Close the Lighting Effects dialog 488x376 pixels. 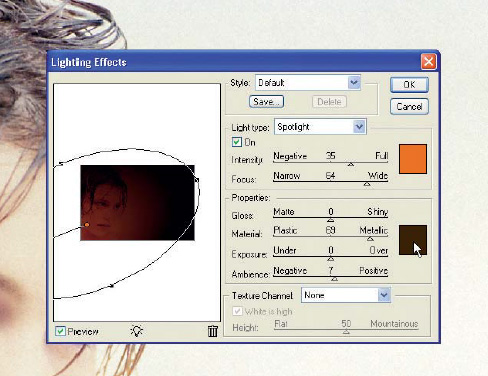[x=428, y=62]
